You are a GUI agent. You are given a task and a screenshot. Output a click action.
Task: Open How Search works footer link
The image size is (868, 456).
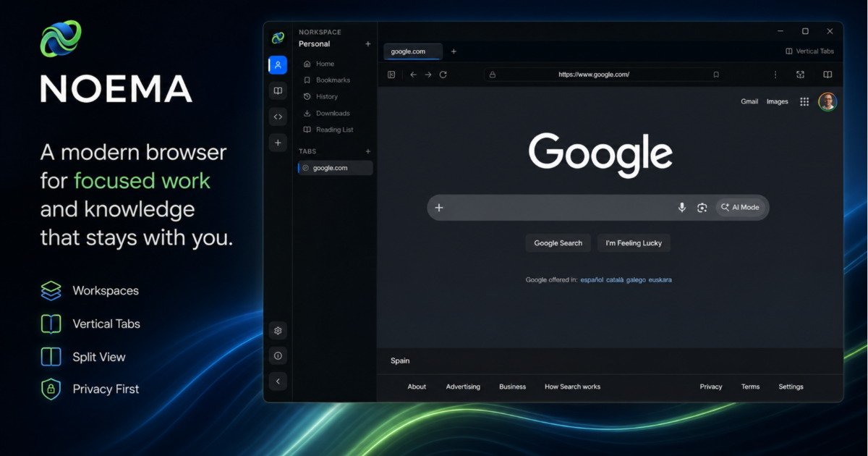click(572, 387)
